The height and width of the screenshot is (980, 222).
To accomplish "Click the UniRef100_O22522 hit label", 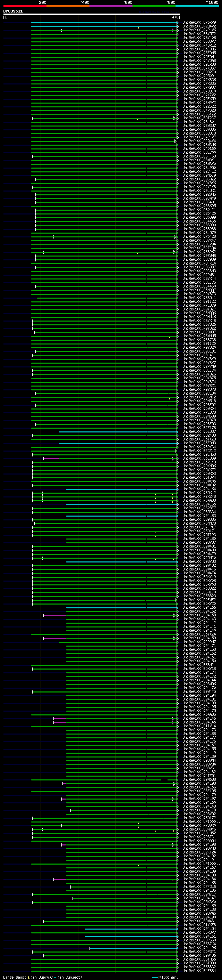I will point(199,106).
